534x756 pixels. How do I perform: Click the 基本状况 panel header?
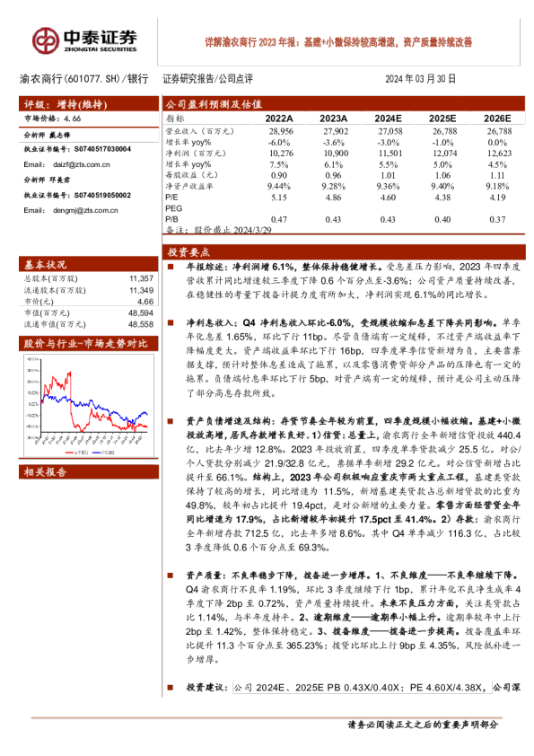[89, 264]
